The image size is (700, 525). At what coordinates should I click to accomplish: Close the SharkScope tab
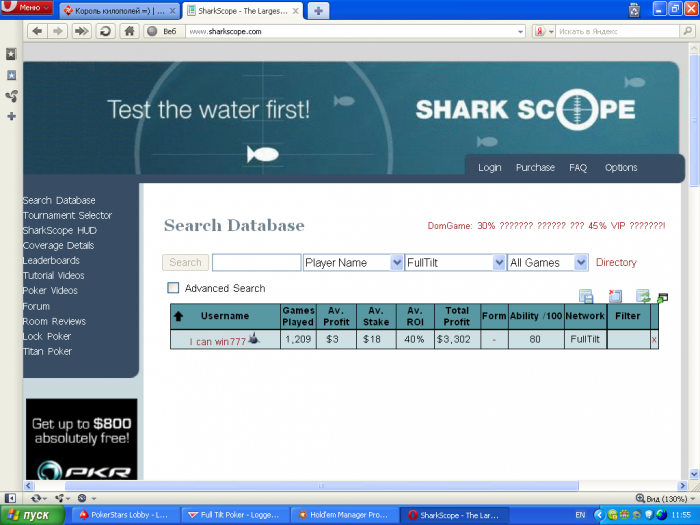295,11
